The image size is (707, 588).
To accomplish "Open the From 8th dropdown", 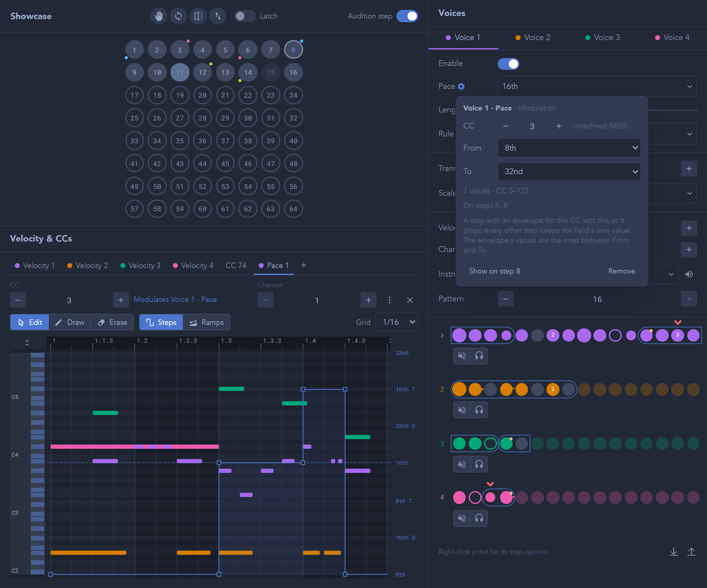I will click(x=569, y=148).
